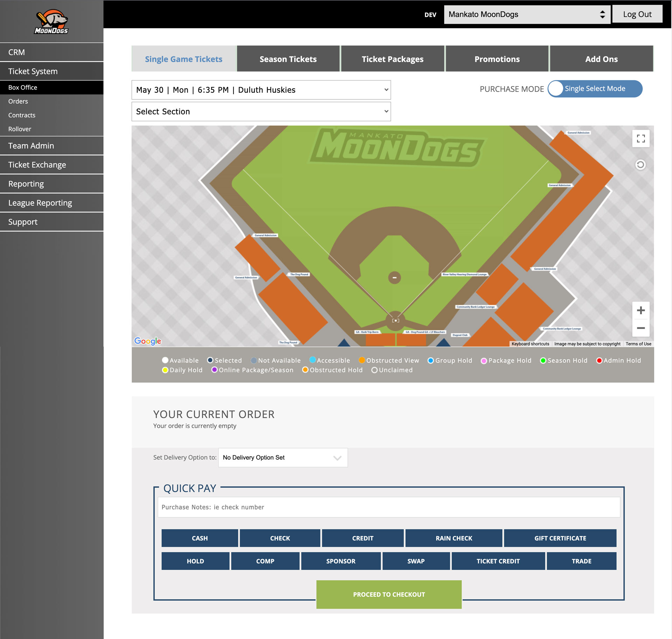Click the Log Out button
The image size is (672, 639).
[x=637, y=14]
